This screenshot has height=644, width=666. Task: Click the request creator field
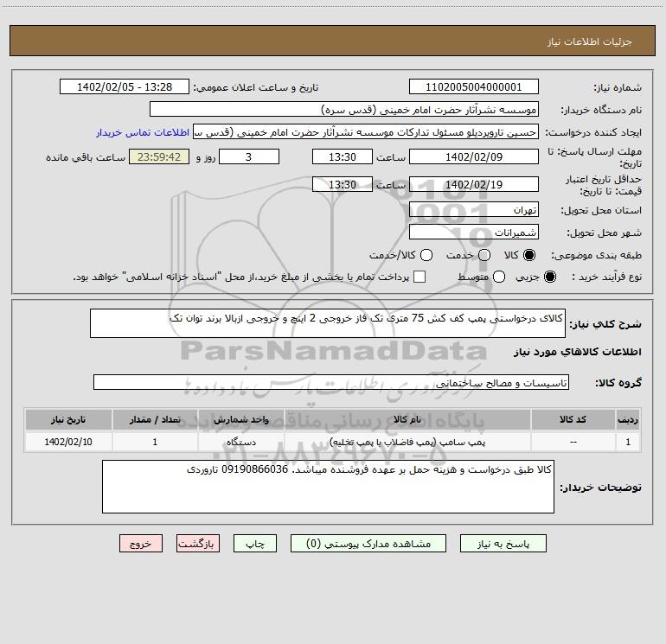(366, 132)
